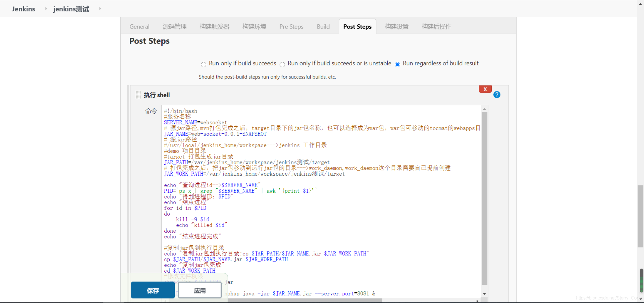Click the red X delete shell step icon
This screenshot has width=644, height=303.
(x=485, y=89)
